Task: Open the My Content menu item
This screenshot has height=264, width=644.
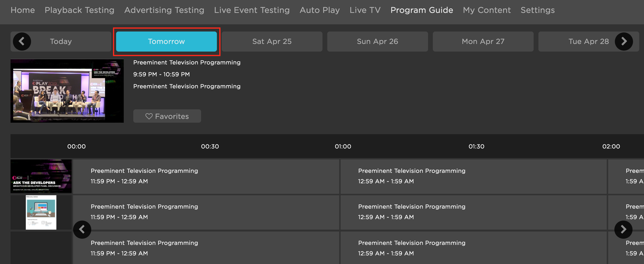Action: pyautogui.click(x=487, y=10)
